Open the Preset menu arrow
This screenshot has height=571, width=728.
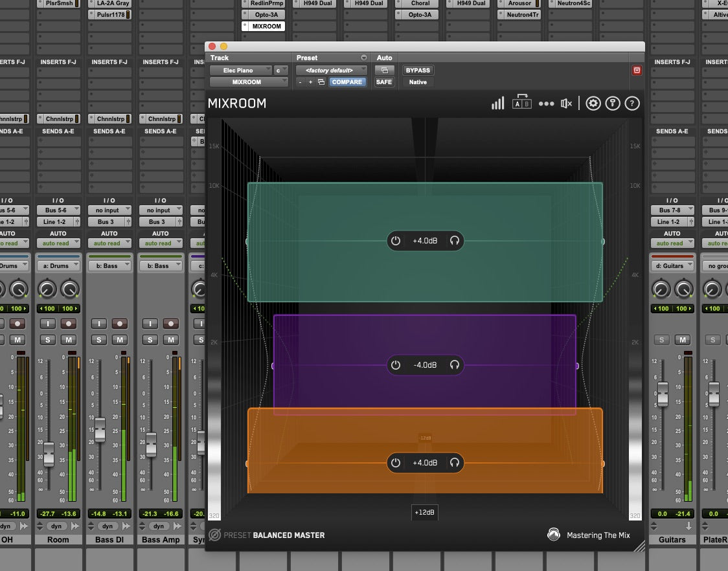(x=364, y=58)
